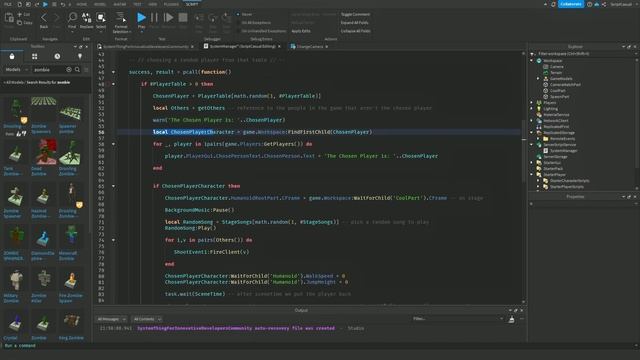Click All Models breadcrumb link
The height and width of the screenshot is (360, 640).
point(14,82)
